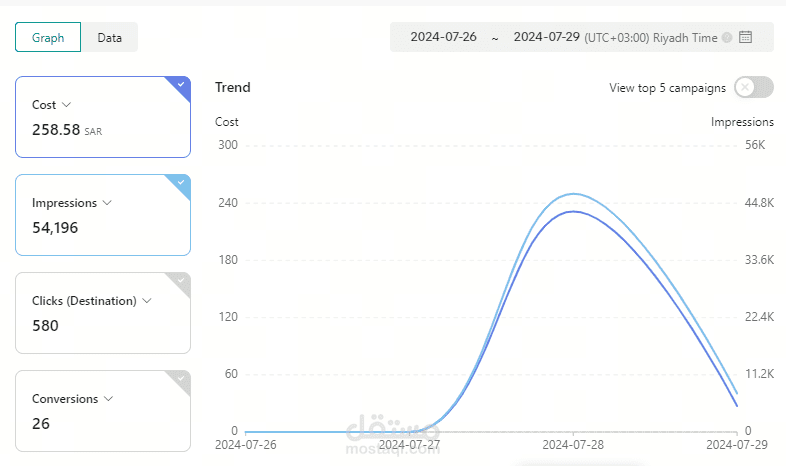Expand the Cost metric dropdown
The width and height of the screenshot is (786, 466).
pyautogui.click(x=66, y=105)
